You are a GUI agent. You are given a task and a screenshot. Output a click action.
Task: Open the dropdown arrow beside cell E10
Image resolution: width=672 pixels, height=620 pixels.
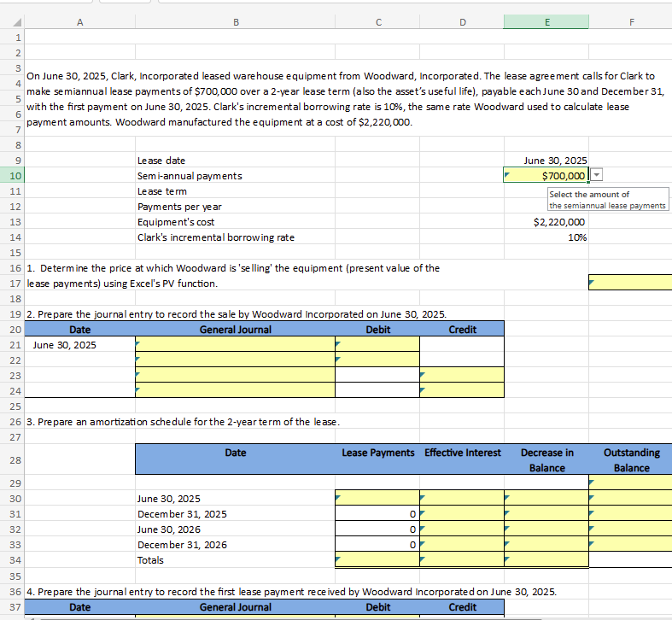coord(597,175)
